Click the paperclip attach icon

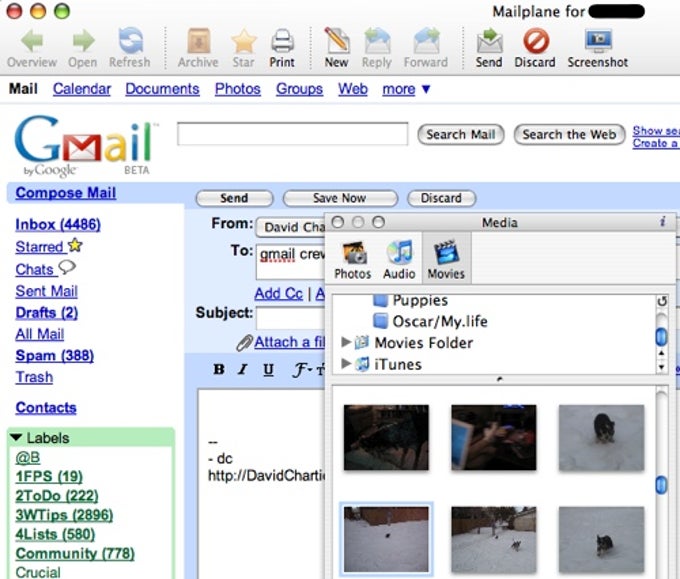(245, 343)
